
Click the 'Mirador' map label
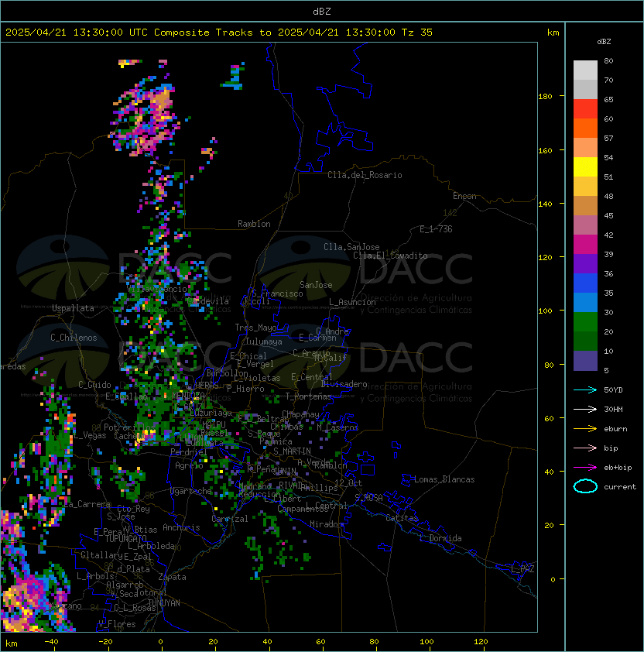pyautogui.click(x=327, y=524)
